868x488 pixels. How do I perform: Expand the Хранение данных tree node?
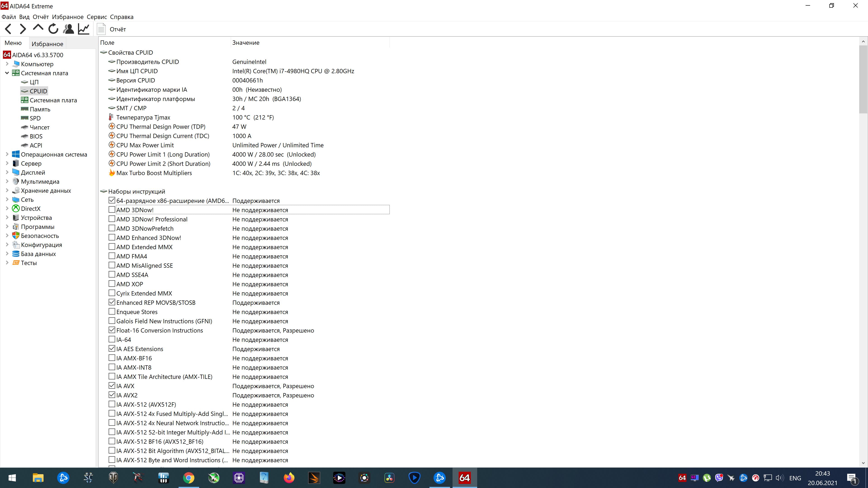click(x=7, y=190)
